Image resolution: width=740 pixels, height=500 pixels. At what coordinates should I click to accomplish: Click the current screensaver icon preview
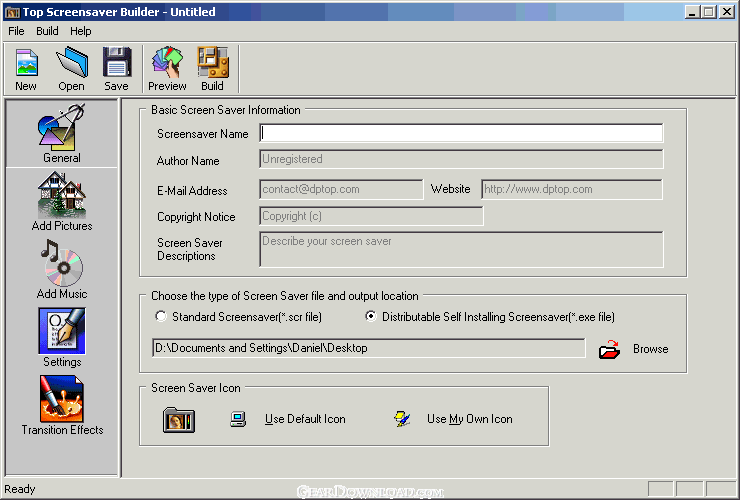click(179, 420)
